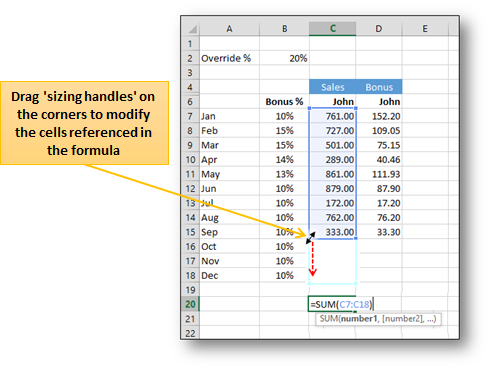Click the 'Jan' month cell

[x=229, y=116]
